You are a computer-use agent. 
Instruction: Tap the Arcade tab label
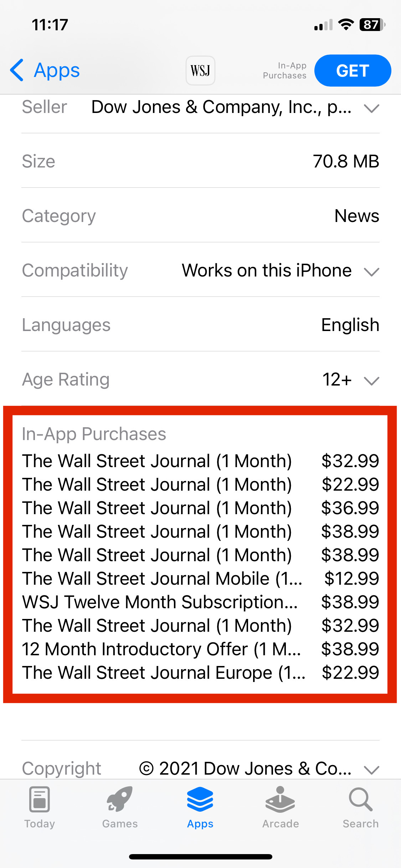coord(281,824)
